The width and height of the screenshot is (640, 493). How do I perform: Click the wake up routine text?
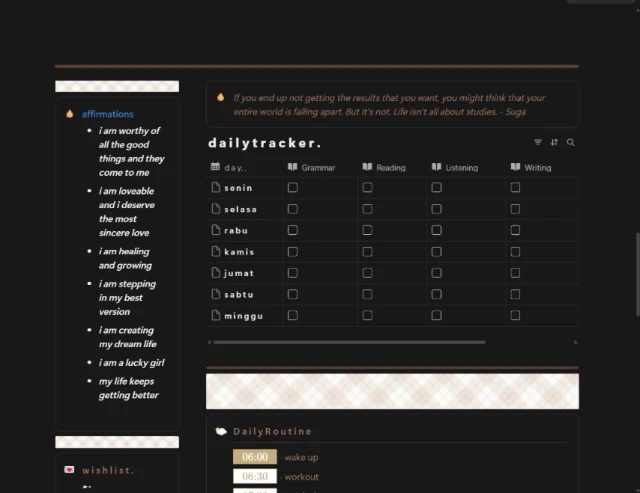(x=301, y=457)
